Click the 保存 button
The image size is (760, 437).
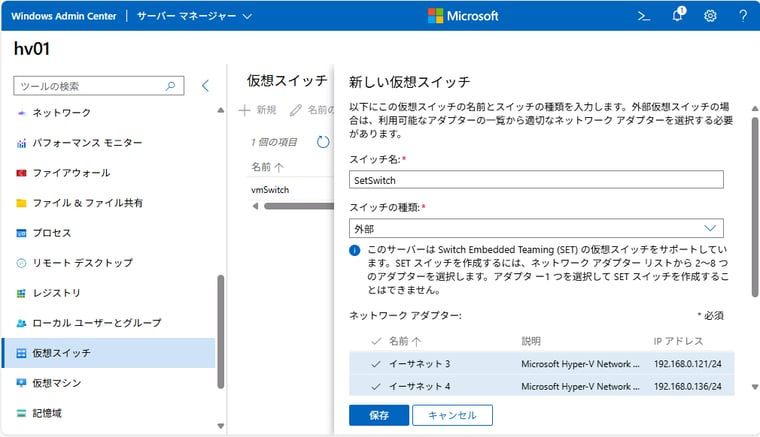click(x=378, y=415)
